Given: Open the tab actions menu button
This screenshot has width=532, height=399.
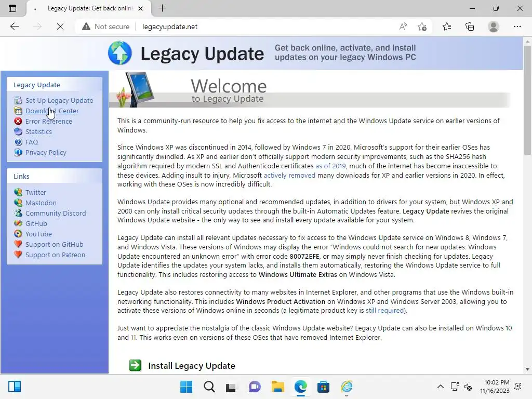Looking at the screenshot, I should 12,8.
